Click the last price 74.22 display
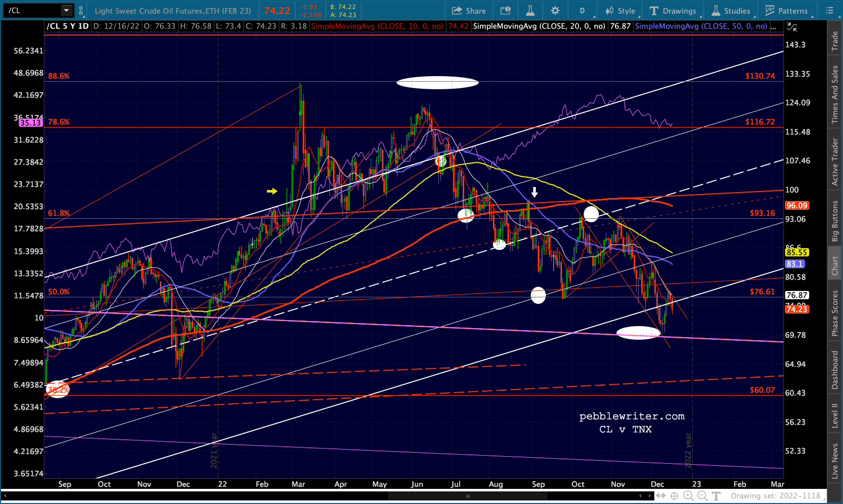Image resolution: width=843 pixels, height=504 pixels. 277,11
